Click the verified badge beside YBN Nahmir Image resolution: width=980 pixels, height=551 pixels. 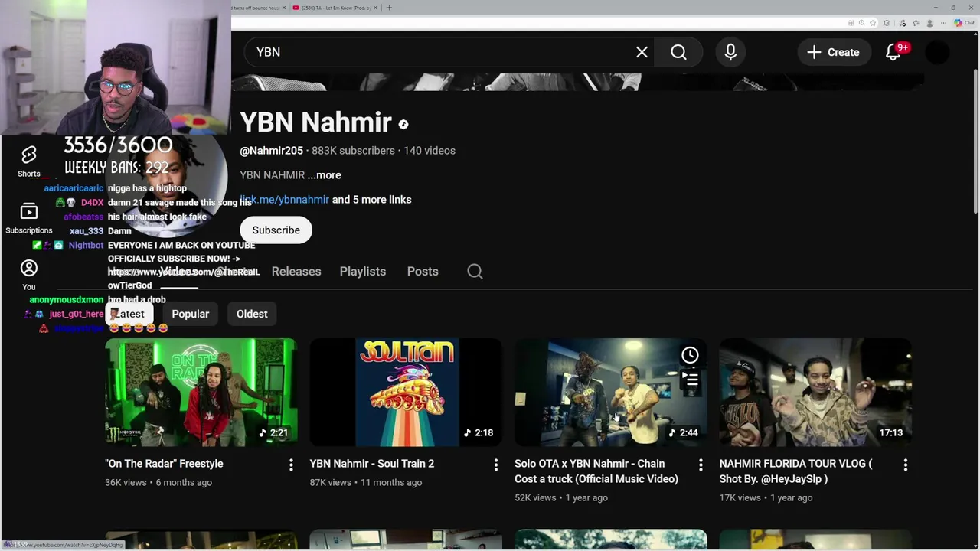point(403,125)
